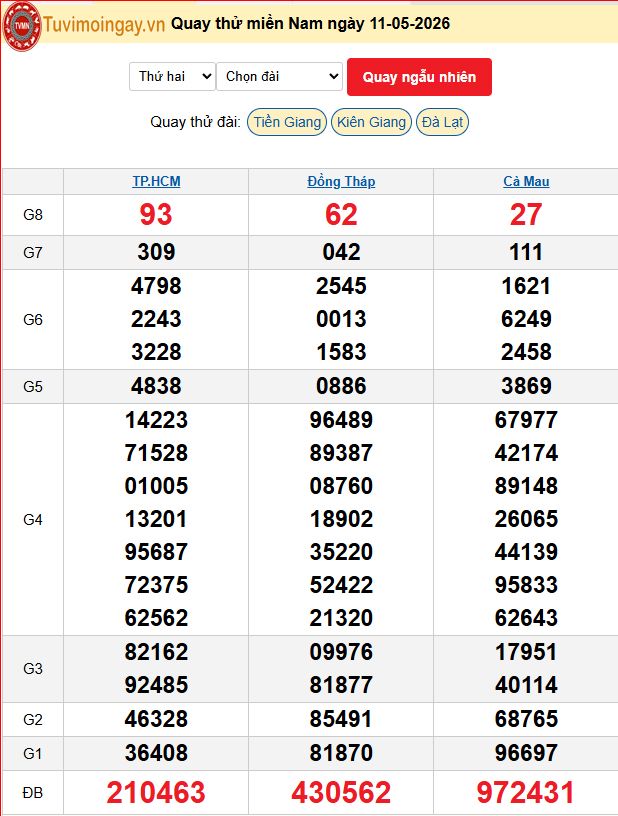Click Cà Mau G7 number 111
The width and height of the screenshot is (618, 816).
[526, 252]
